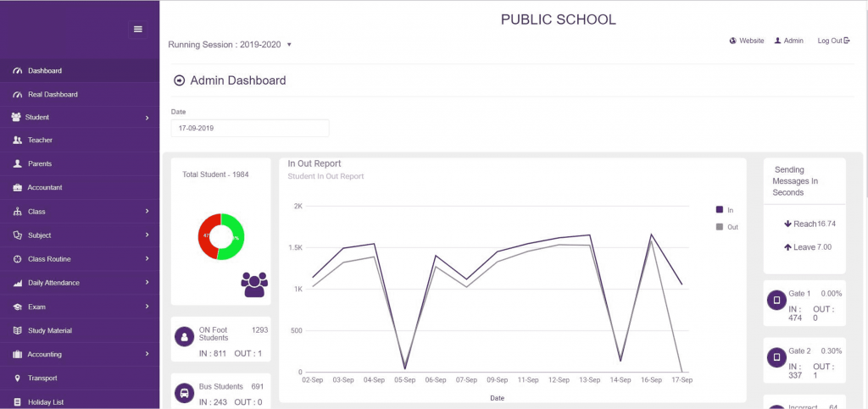Click Bus Students count 691
This screenshot has width=868, height=409.
click(258, 387)
